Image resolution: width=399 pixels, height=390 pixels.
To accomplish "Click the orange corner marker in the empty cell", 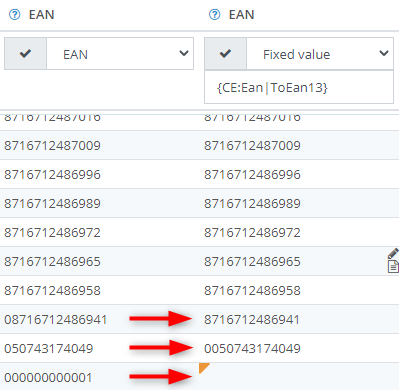I will [x=203, y=367].
